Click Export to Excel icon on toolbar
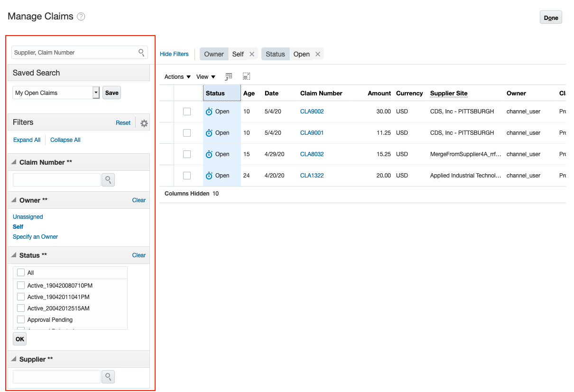574x392 pixels. (x=229, y=76)
